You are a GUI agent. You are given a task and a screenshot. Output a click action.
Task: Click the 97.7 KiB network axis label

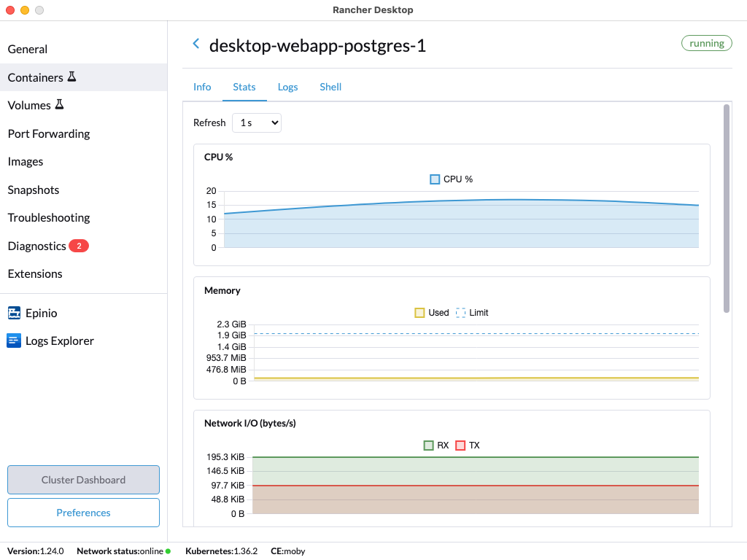(228, 485)
